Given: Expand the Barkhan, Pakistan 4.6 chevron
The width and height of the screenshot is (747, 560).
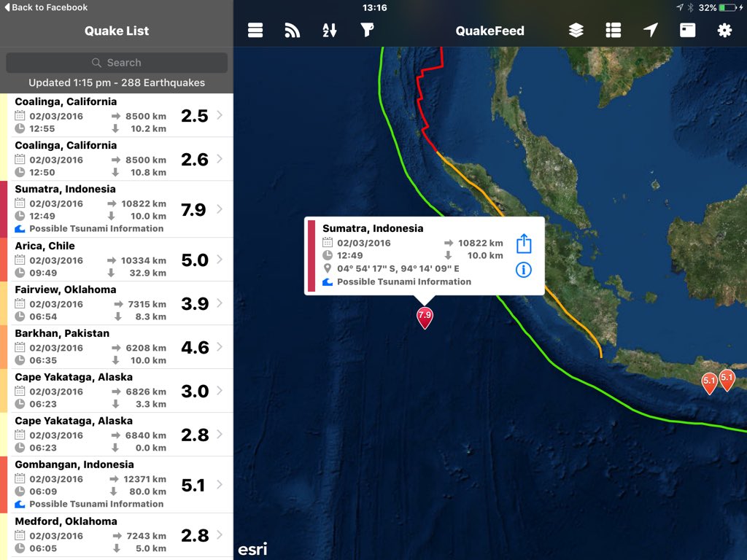Looking at the screenshot, I should tap(220, 347).
